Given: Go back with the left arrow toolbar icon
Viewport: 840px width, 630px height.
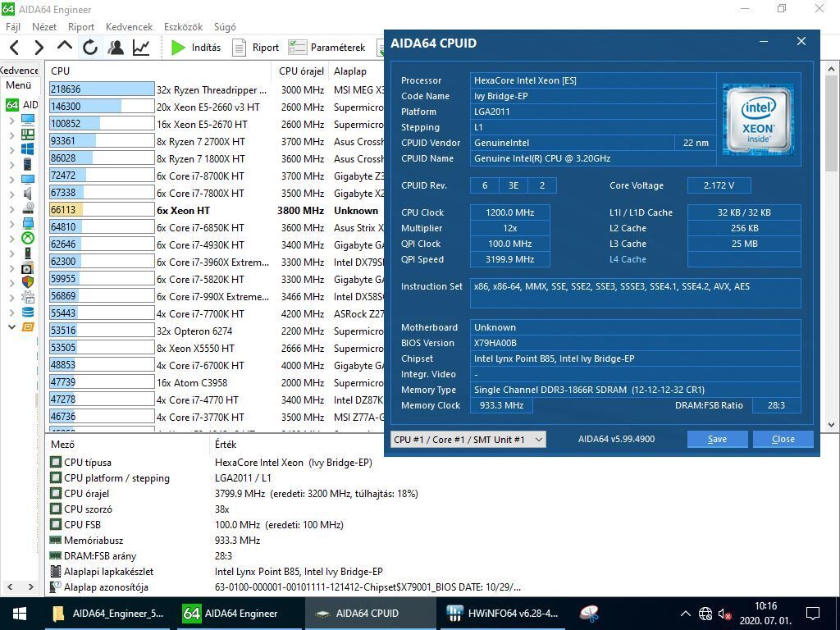Looking at the screenshot, I should point(15,48).
